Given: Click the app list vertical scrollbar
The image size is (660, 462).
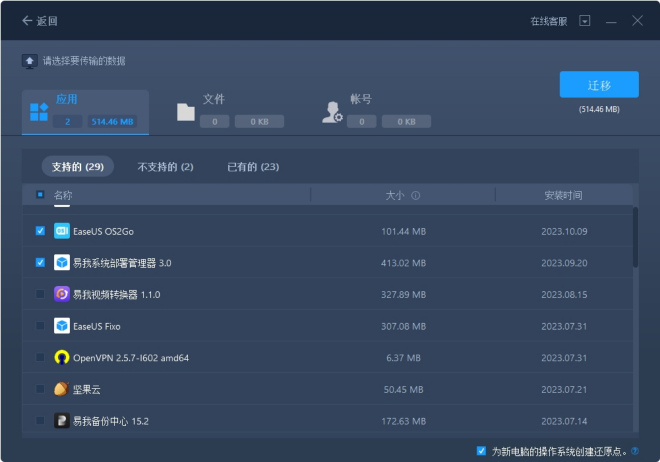Looking at the screenshot, I should [x=635, y=238].
